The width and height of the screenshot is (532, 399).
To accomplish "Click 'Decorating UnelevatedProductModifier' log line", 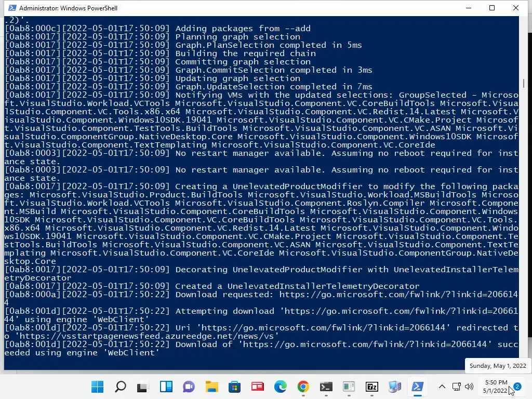I will pyautogui.click(x=261, y=273).
